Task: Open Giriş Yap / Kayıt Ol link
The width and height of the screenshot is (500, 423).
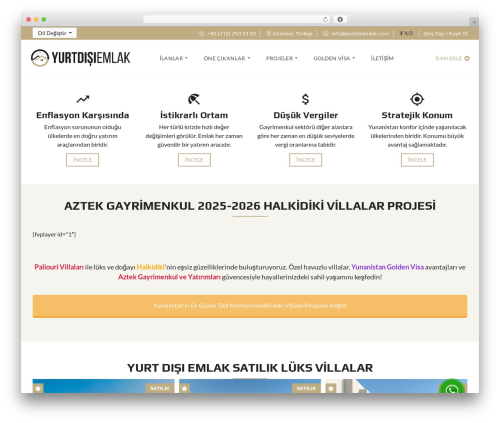Action: click(445, 34)
